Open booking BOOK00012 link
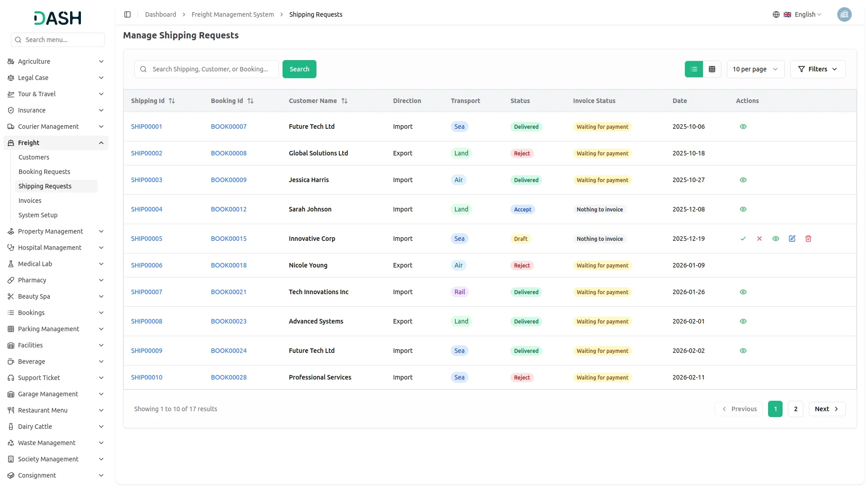 pos(228,209)
